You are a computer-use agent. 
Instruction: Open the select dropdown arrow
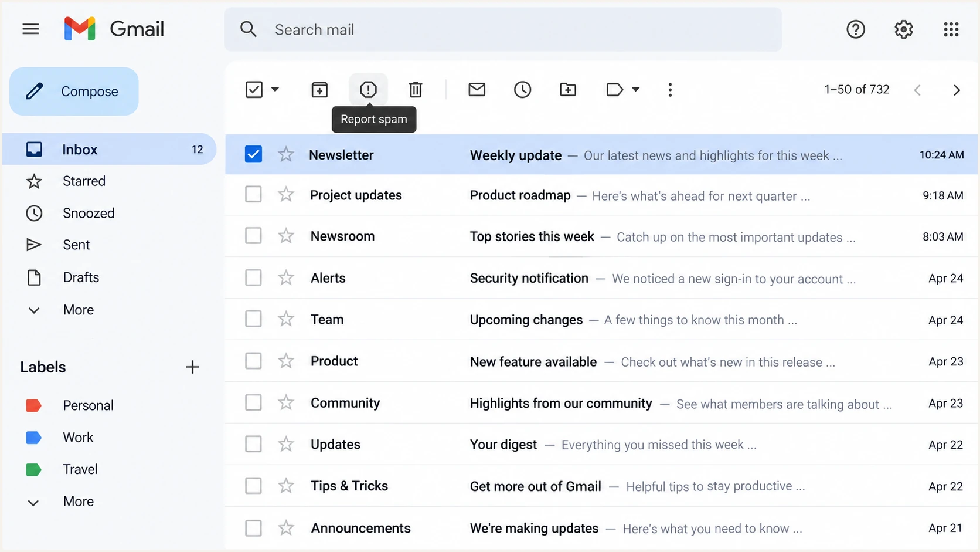275,90
